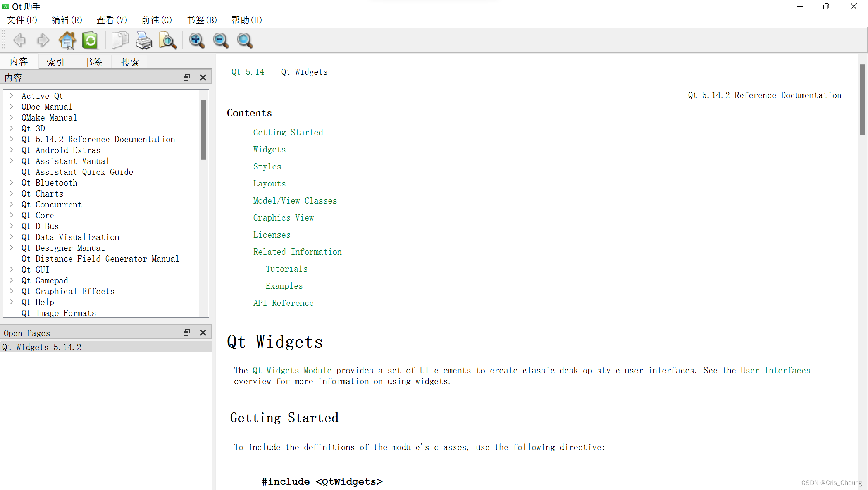Open the Tutorials link
This screenshot has height=490, width=868.
coord(286,269)
